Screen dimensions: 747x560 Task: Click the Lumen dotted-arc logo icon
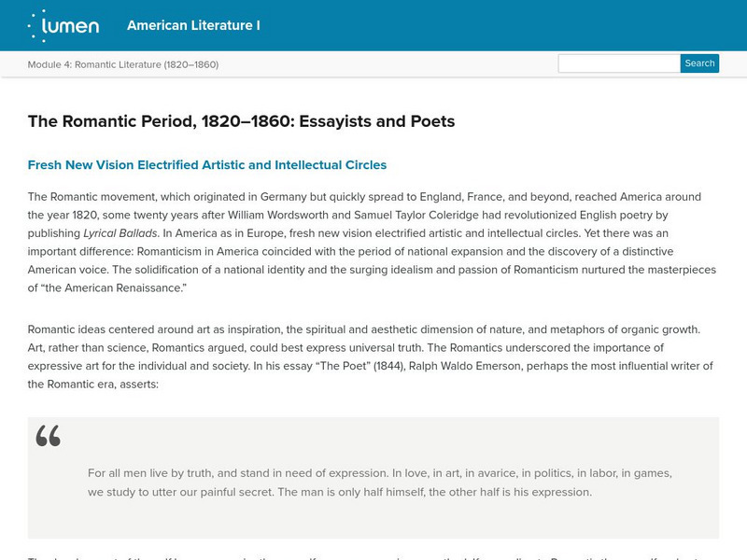click(x=37, y=26)
